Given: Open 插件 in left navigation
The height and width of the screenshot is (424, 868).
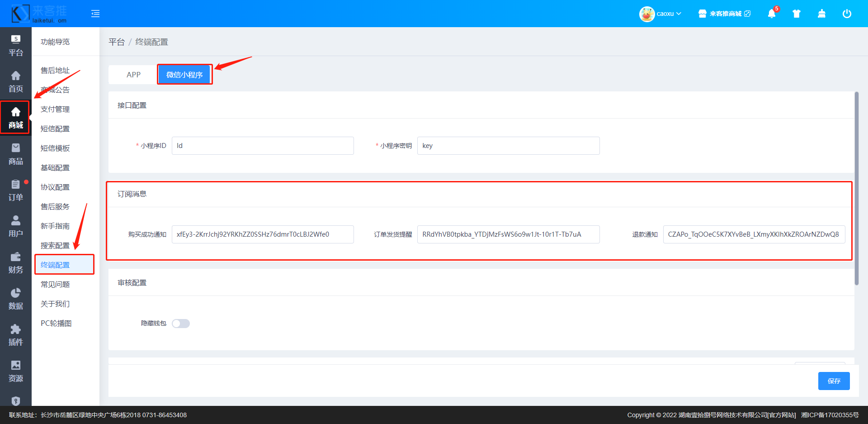Looking at the screenshot, I should point(16,335).
